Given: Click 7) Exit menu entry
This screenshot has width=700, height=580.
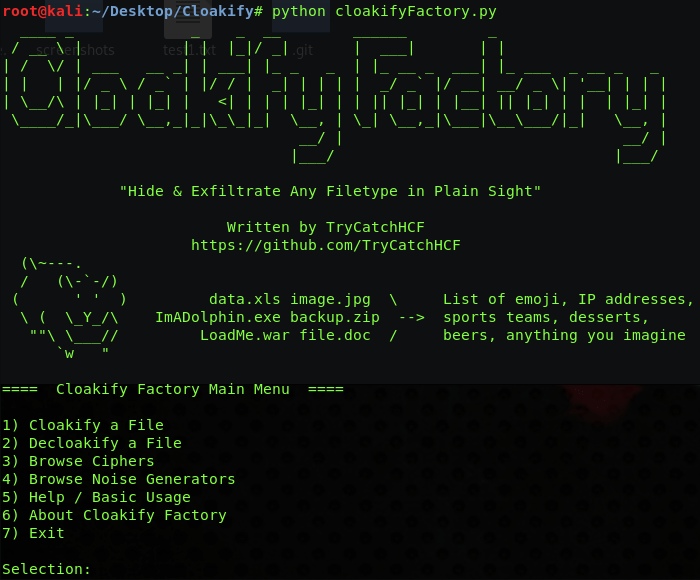Looking at the screenshot, I should click(33, 533).
